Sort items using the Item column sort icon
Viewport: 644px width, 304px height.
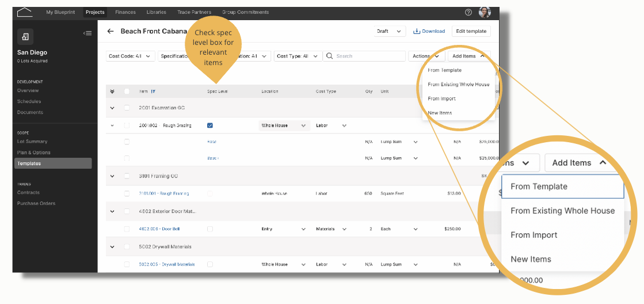[153, 92]
